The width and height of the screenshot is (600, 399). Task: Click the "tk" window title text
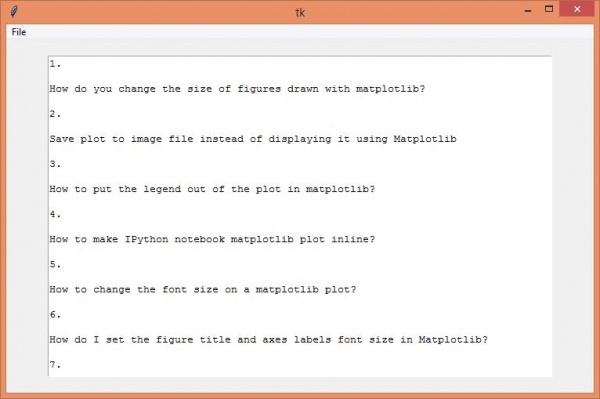pos(300,13)
